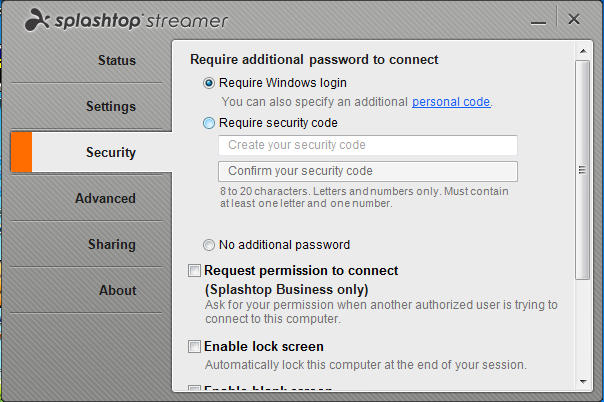Tick the Enable lock screen checkbox

click(195, 347)
